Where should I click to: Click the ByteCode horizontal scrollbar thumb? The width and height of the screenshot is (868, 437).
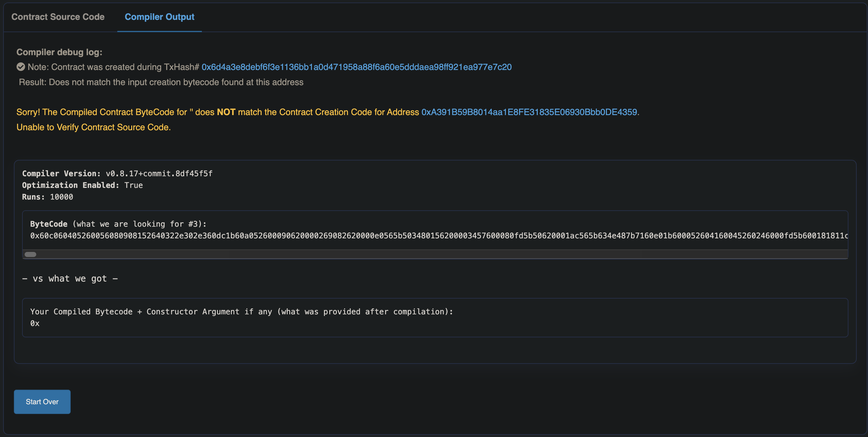click(x=30, y=254)
